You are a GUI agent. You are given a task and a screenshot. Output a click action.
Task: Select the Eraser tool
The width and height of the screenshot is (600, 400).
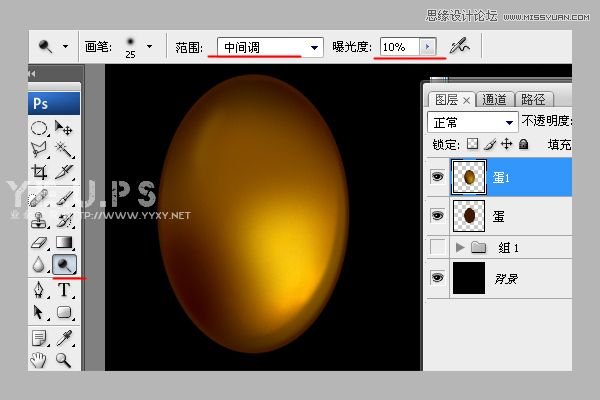point(39,243)
